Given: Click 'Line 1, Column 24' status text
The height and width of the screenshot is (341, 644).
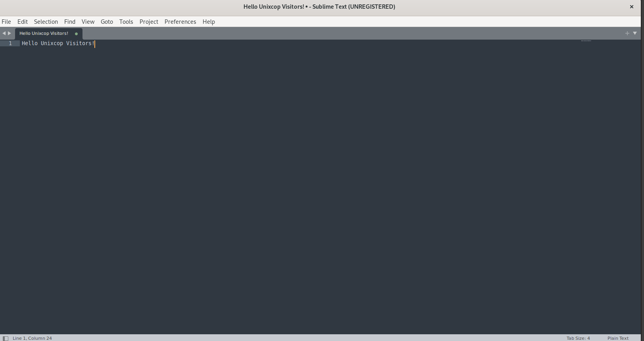Looking at the screenshot, I should tap(32, 338).
